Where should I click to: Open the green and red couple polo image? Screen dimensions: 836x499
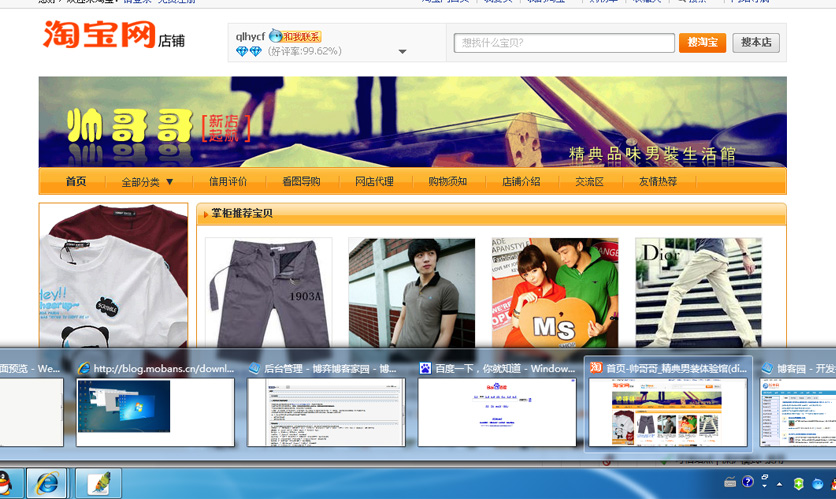pyautogui.click(x=555, y=293)
